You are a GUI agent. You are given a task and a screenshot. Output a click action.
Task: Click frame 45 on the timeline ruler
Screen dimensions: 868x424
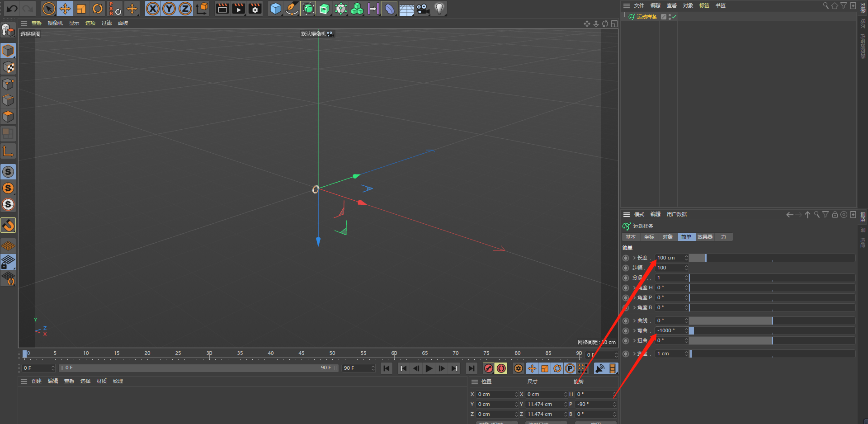pyautogui.click(x=302, y=354)
